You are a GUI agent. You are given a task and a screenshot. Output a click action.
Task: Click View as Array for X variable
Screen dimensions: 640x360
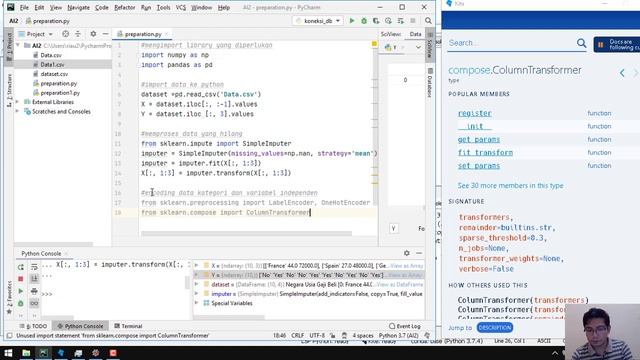(x=407, y=266)
